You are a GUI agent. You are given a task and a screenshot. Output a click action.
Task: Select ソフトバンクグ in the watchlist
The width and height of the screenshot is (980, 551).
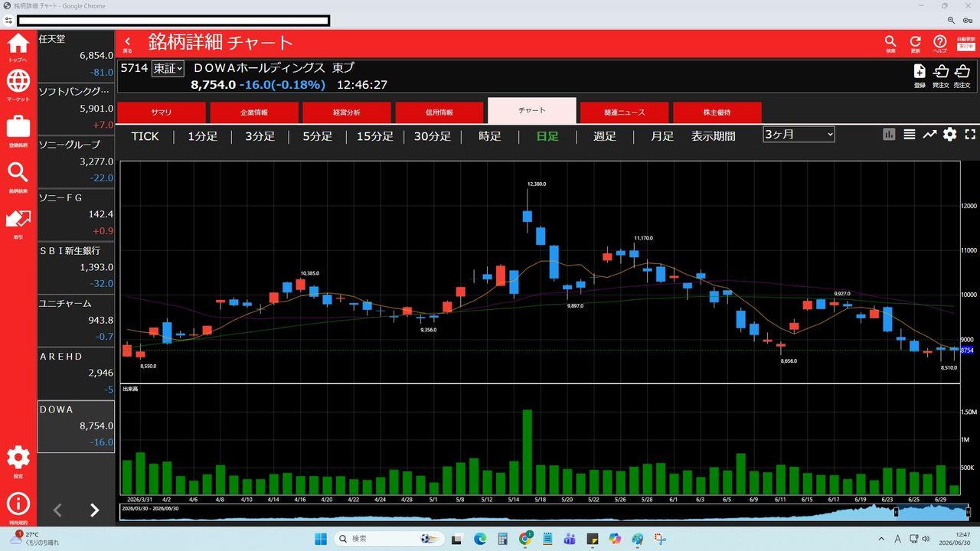coord(76,109)
